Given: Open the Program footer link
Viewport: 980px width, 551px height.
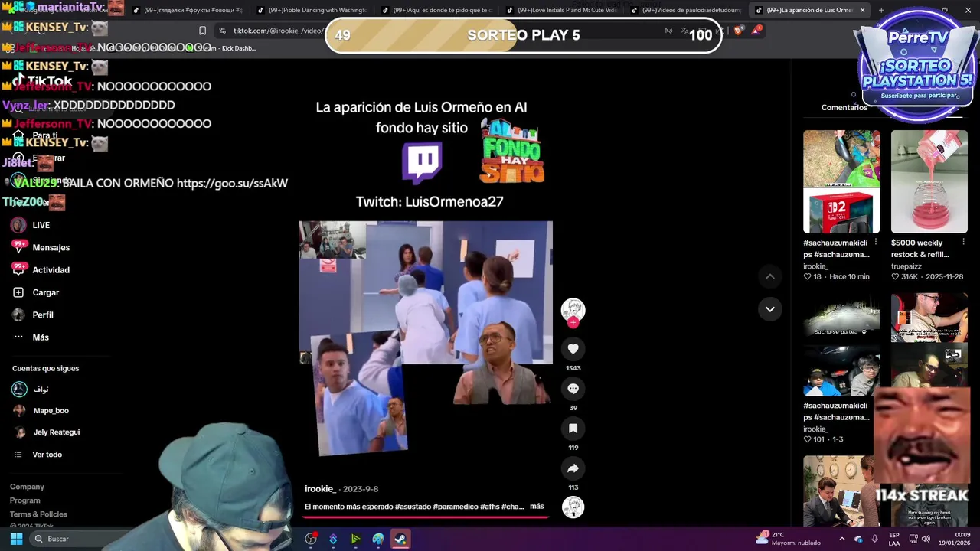Looking at the screenshot, I should 24,500.
